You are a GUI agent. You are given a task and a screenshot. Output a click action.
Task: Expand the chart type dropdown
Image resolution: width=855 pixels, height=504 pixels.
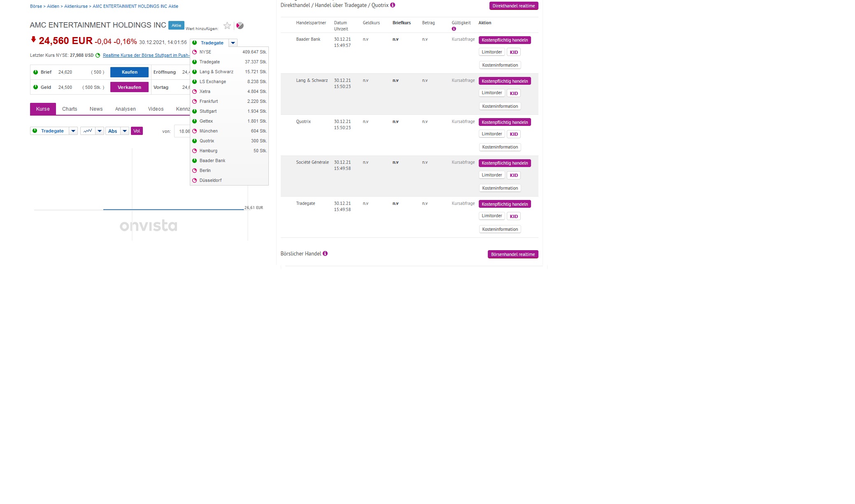[x=99, y=130]
